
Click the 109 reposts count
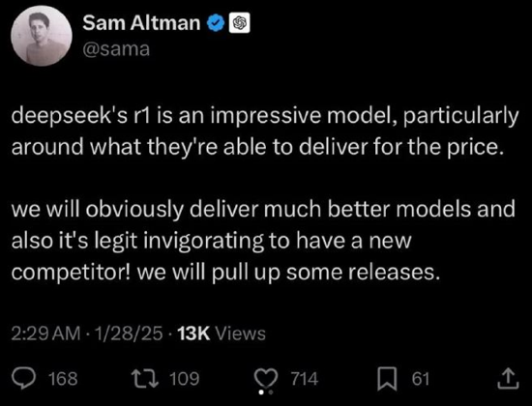185,379
